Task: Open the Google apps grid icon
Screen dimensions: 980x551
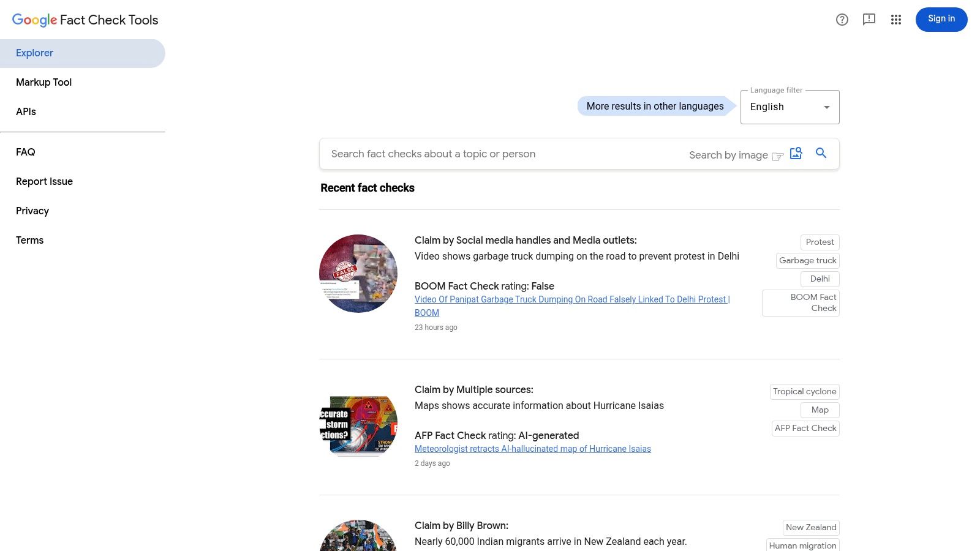Action: (x=896, y=20)
